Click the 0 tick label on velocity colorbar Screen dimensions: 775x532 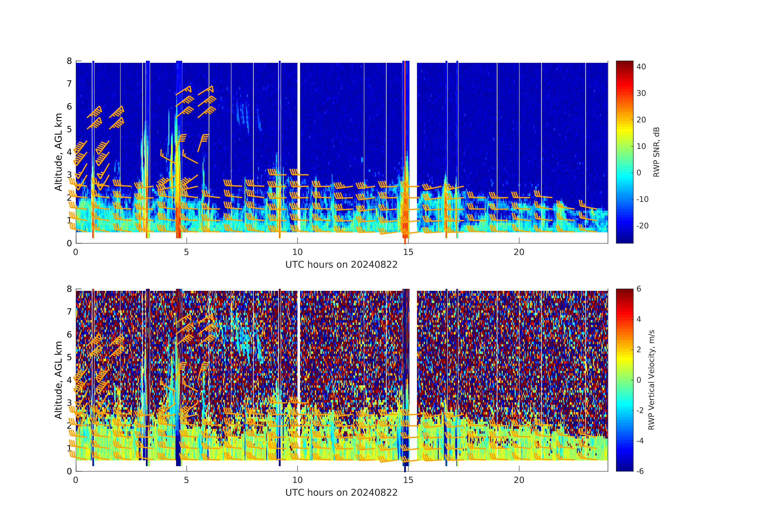coord(639,380)
